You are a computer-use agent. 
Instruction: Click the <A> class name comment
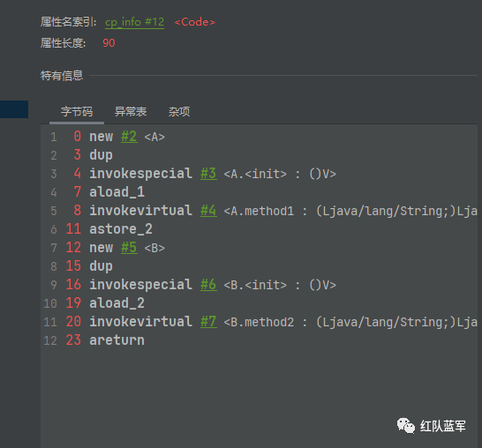[154, 137]
